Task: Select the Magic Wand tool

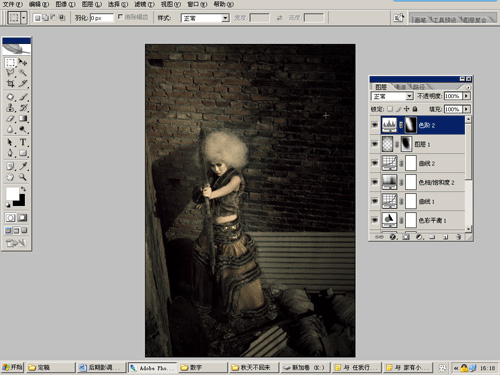Action: (x=23, y=73)
